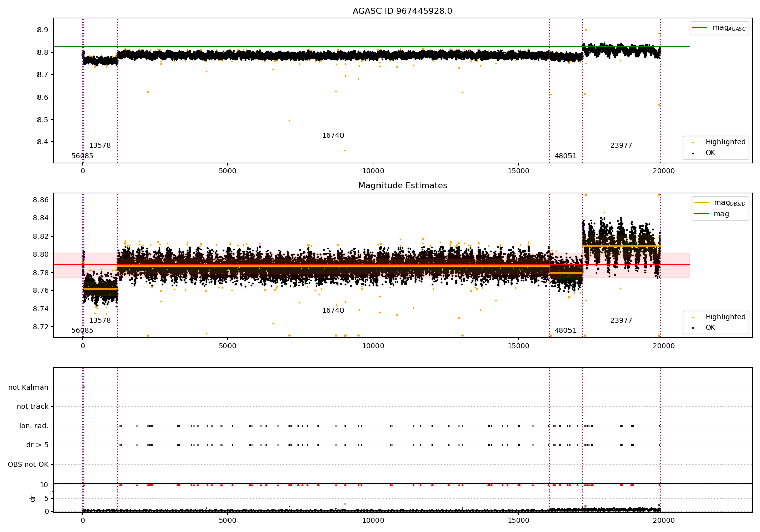
Task: Click the dr y-axis title
Action: 33,498
